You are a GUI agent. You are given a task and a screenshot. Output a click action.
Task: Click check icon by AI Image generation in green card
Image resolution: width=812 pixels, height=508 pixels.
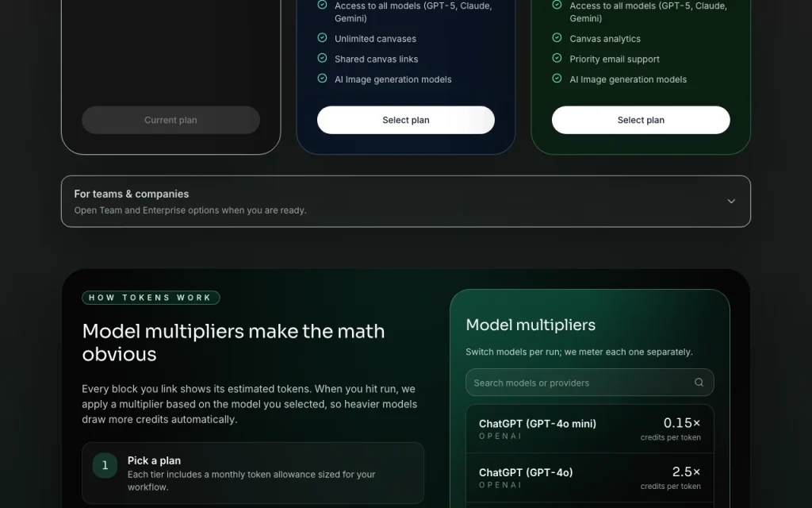[x=557, y=79]
